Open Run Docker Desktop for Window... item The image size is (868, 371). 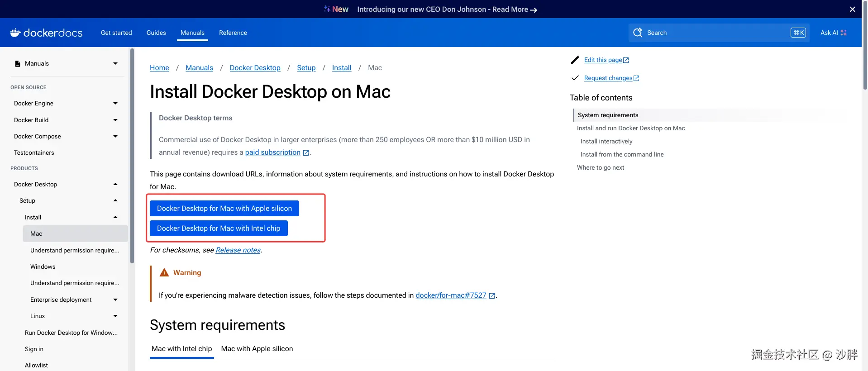pos(71,333)
